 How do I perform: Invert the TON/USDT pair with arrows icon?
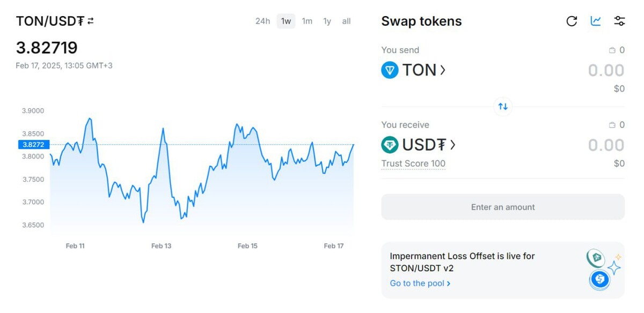tap(91, 21)
